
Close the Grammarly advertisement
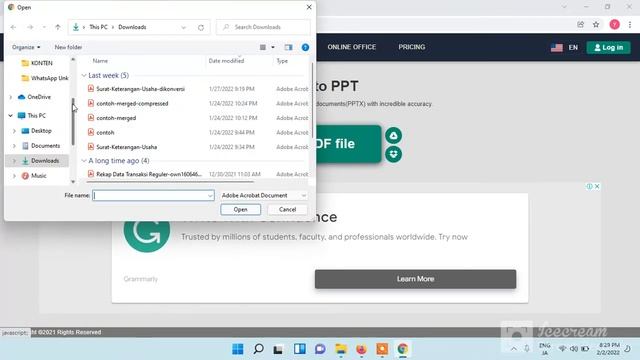click(x=597, y=186)
